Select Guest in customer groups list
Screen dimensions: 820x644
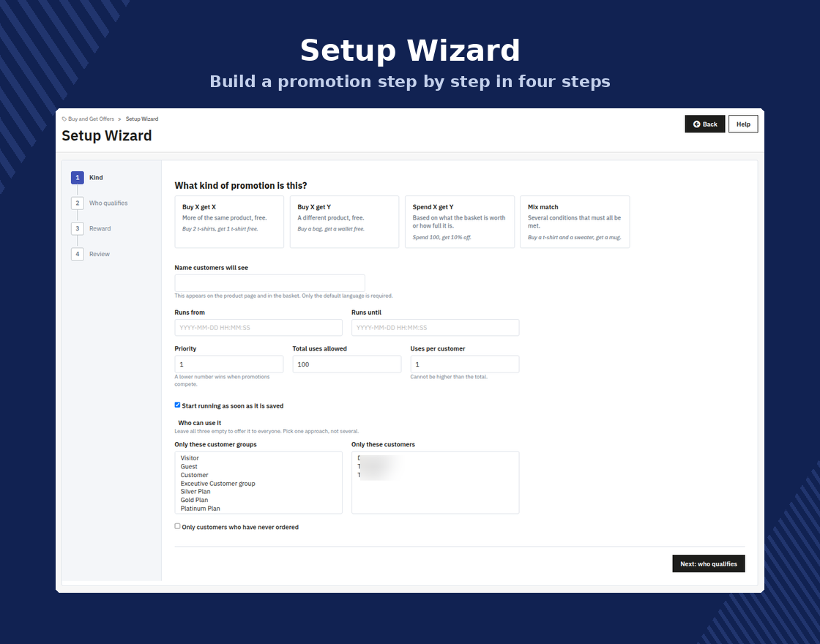[x=189, y=467]
